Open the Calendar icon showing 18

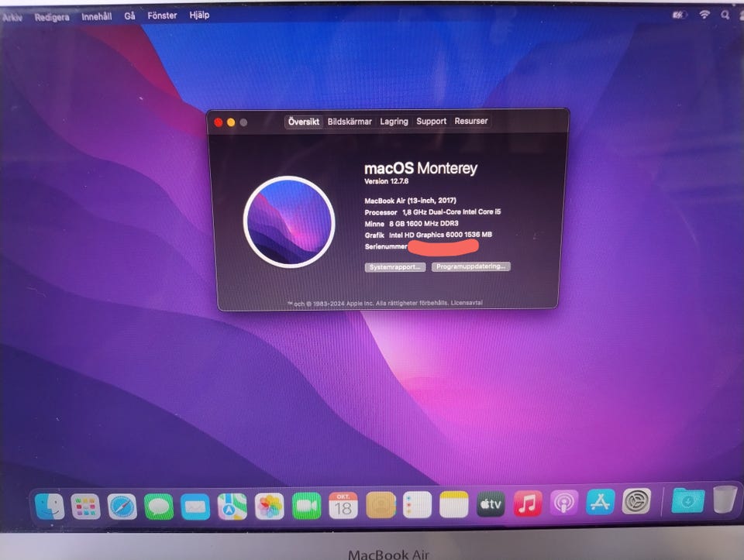pos(343,506)
